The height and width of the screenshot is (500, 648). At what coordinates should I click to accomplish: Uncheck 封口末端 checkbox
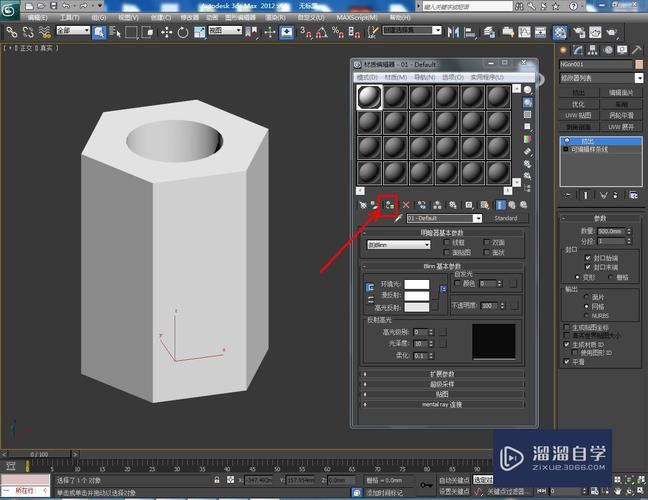588,267
